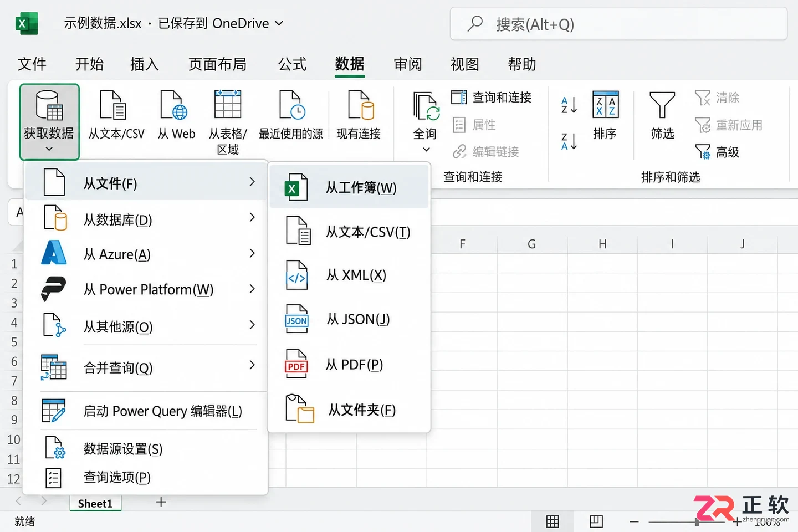Select row 5 header
This screenshot has width=798, height=532.
[x=14, y=342]
